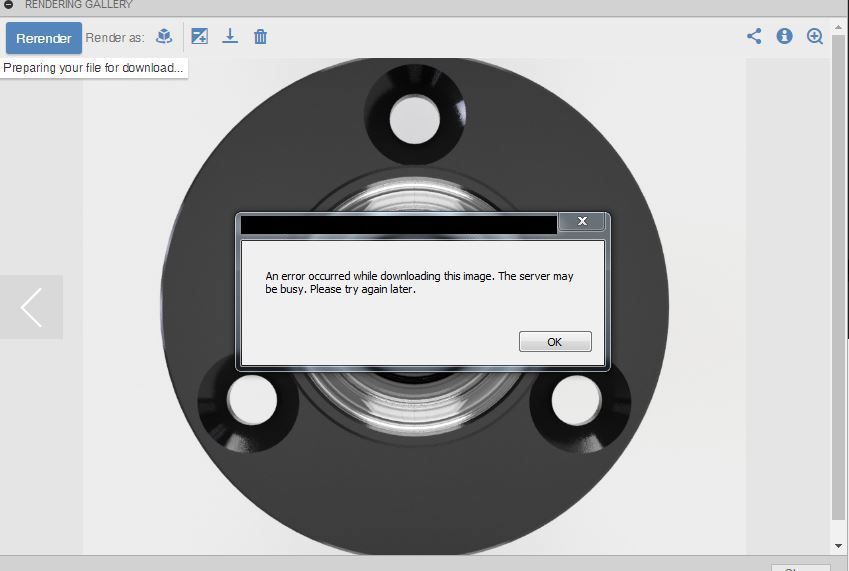This screenshot has width=849, height=571.
Task: Click the 'Preparing your file for download...' tooltip
Action: click(x=94, y=68)
